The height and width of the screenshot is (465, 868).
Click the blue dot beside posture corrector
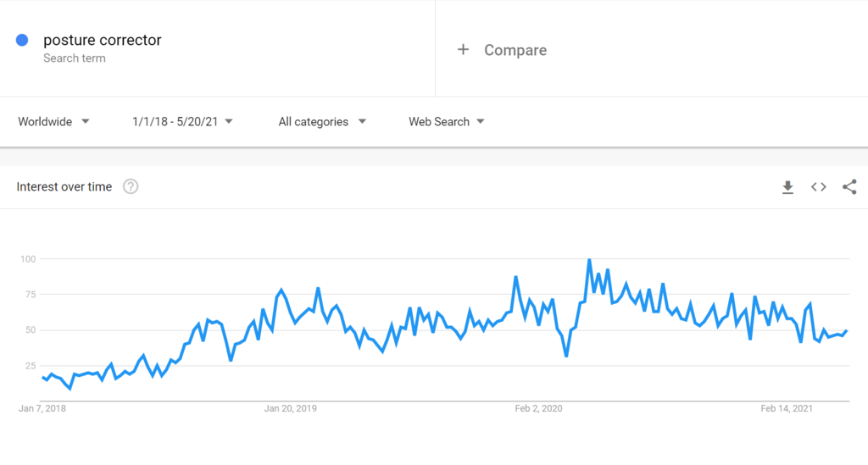[23, 40]
